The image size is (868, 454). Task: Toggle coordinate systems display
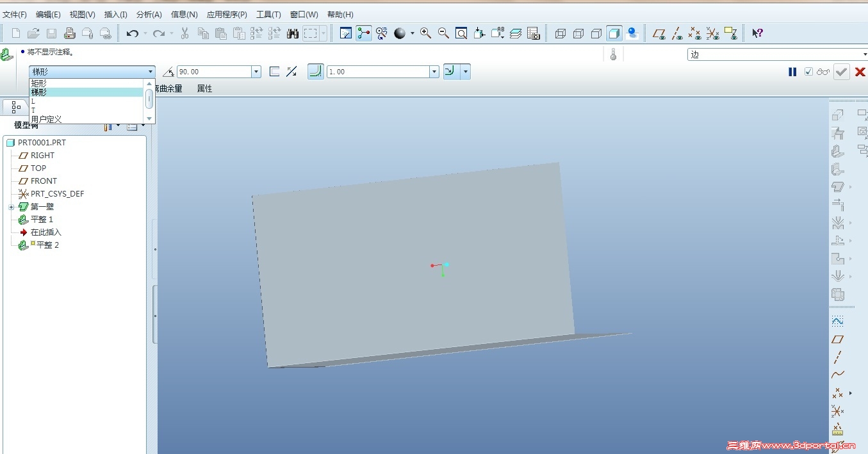(712, 33)
